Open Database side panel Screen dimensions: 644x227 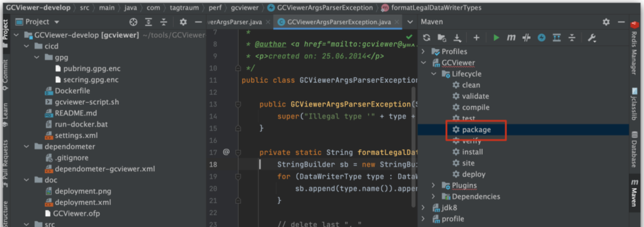point(634,150)
